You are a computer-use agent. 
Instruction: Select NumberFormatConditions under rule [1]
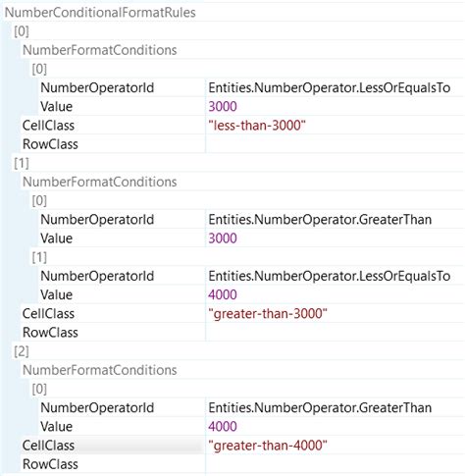[x=100, y=182]
